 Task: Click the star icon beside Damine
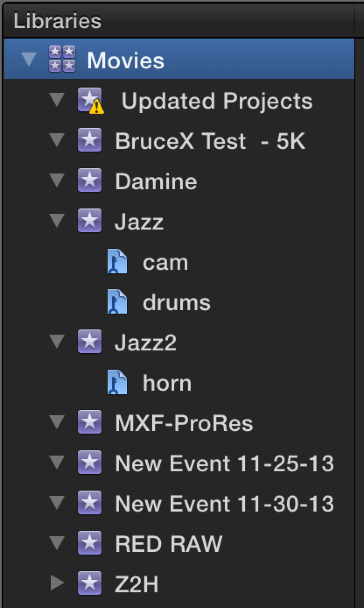[x=89, y=180]
